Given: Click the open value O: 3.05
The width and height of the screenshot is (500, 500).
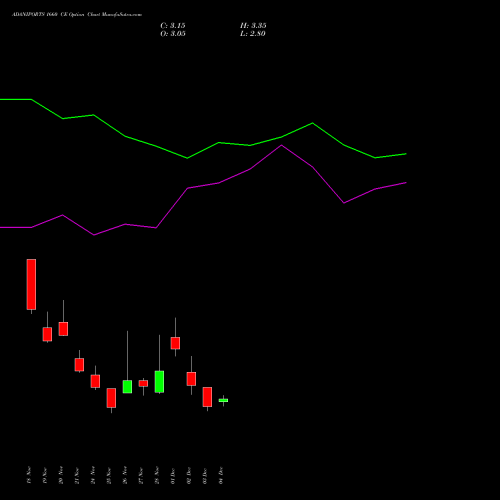Looking at the screenshot, I should point(173,34).
